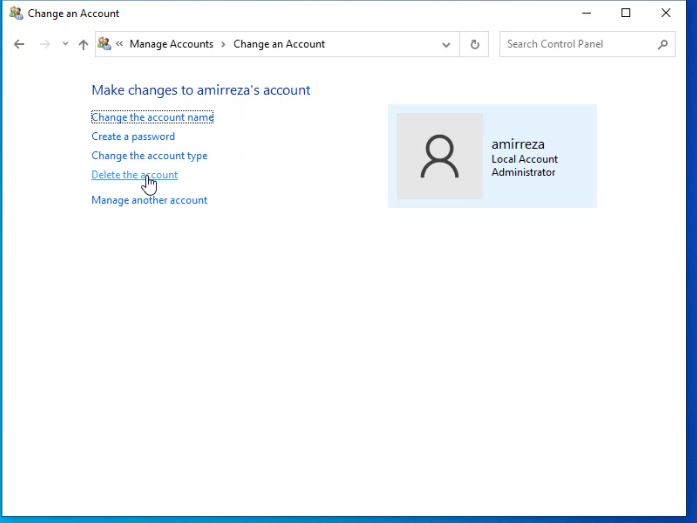Expand the address bar chevrons before Manage Accounts
This screenshot has width=697, height=523.
tap(119, 44)
